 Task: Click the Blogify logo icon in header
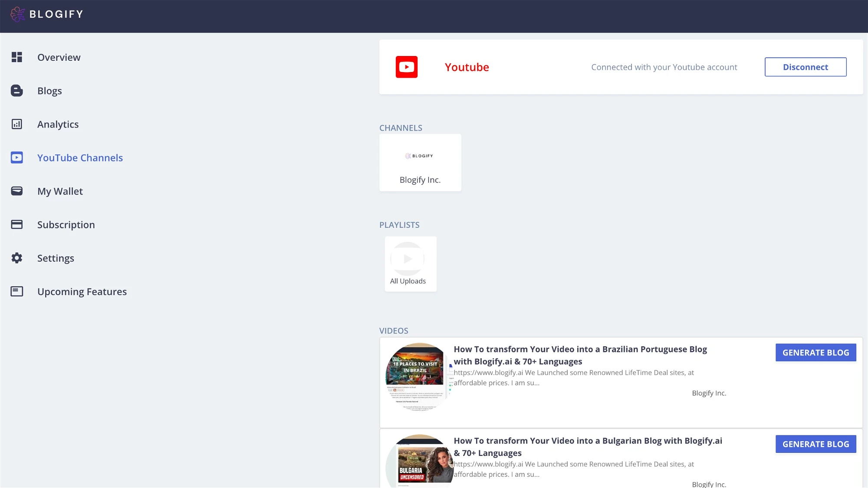(18, 14)
